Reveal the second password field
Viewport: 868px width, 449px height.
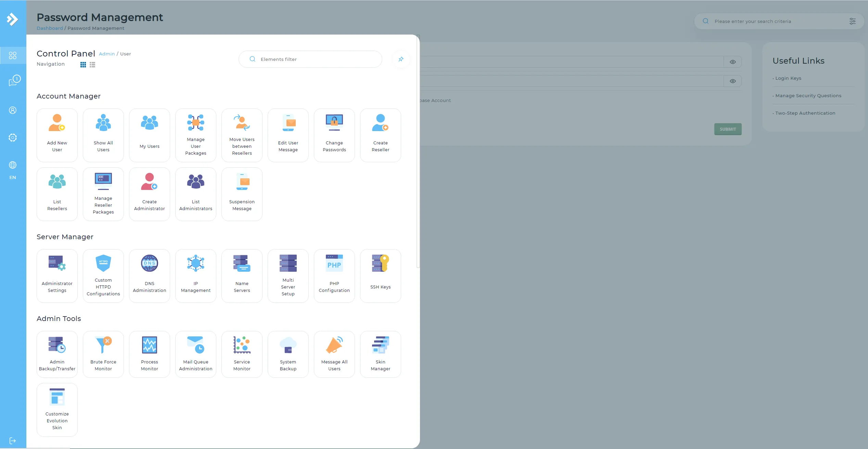click(x=733, y=81)
